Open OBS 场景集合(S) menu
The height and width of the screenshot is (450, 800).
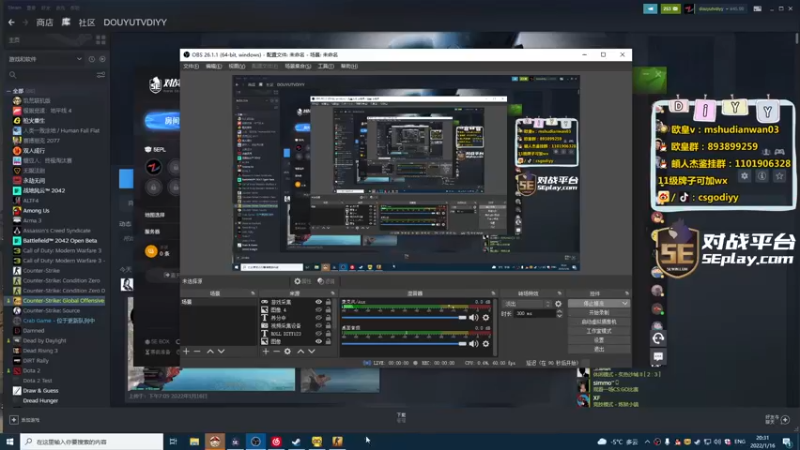pyautogui.click(x=298, y=66)
